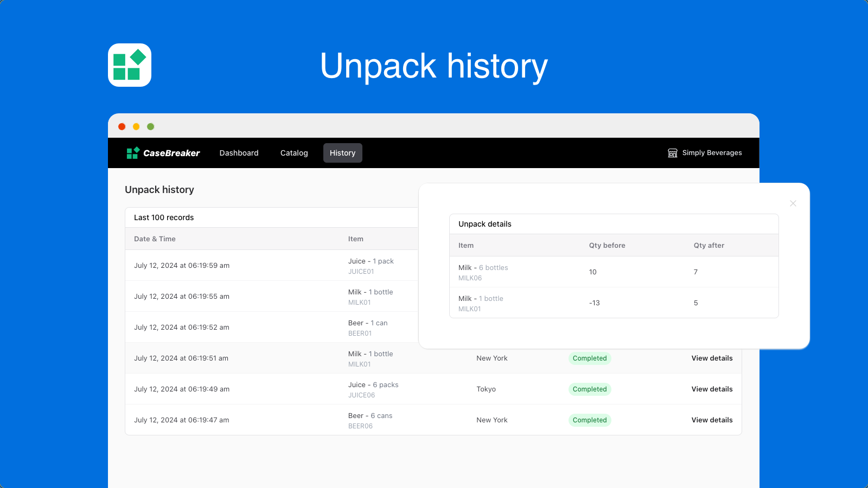Click the Qty after column header

[x=709, y=246]
